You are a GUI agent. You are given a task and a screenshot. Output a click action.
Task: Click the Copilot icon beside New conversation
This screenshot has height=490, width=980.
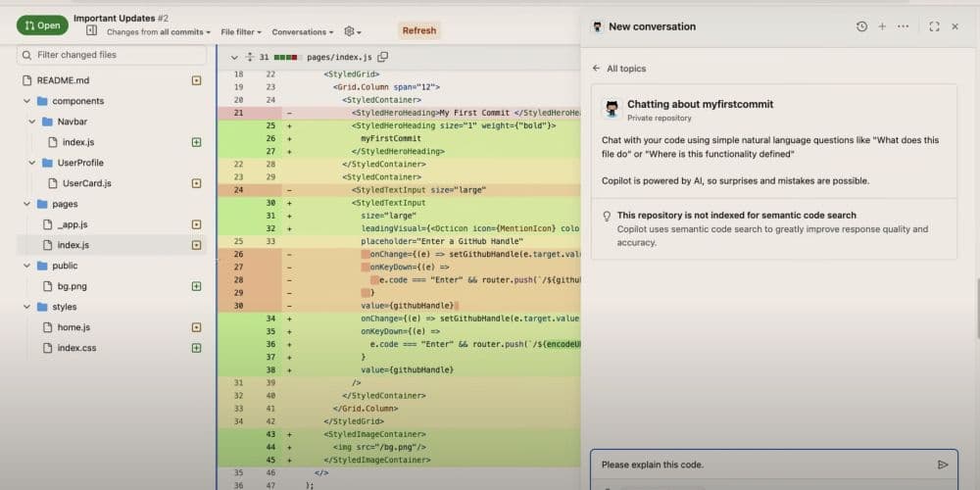(x=598, y=26)
